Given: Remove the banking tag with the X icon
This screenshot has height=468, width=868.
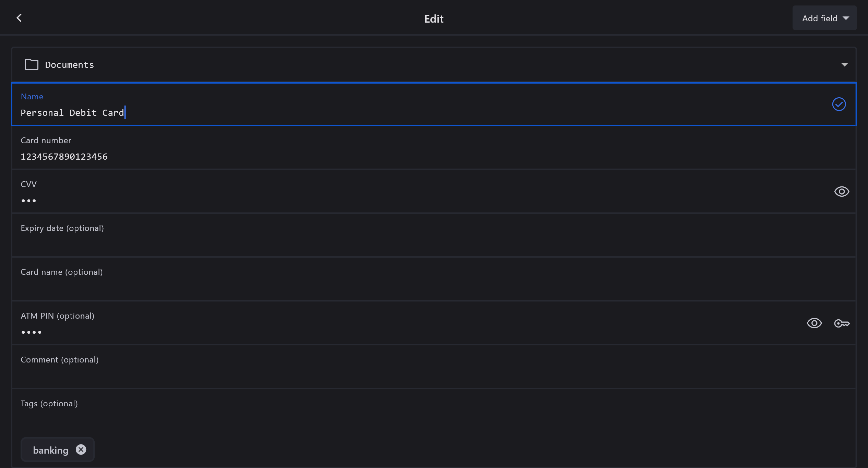Looking at the screenshot, I should pos(81,449).
